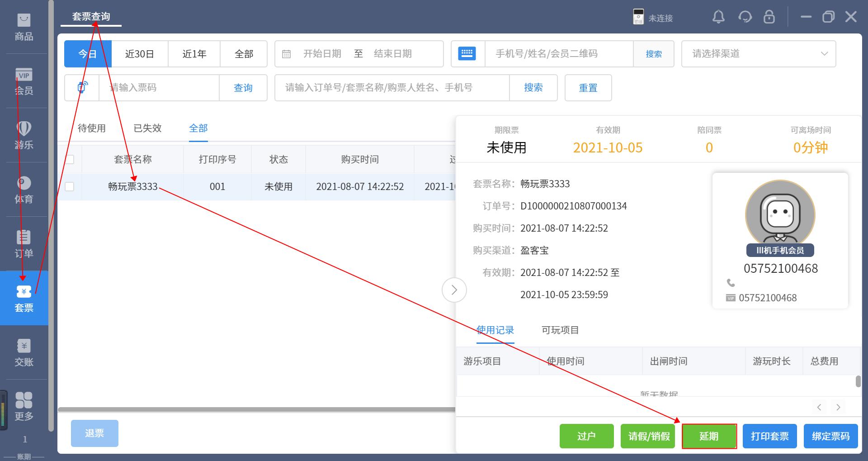Click the vertical scrollbar in usage records
Screen dimensions: 868x461
coord(858,381)
